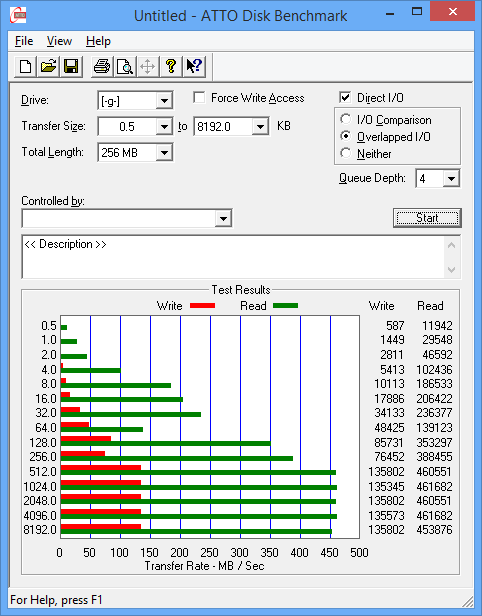Enable Force Write Access checkbox
This screenshot has width=482, height=616.
199,97
